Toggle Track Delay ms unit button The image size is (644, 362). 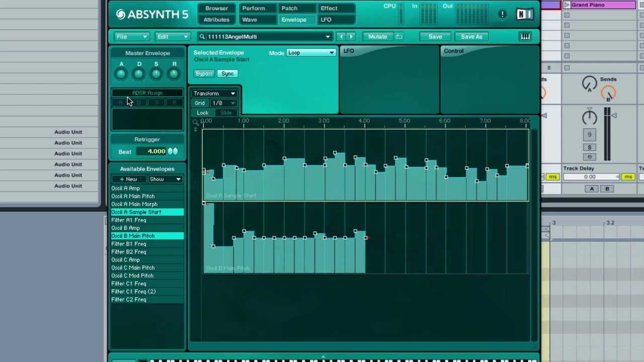628,177
